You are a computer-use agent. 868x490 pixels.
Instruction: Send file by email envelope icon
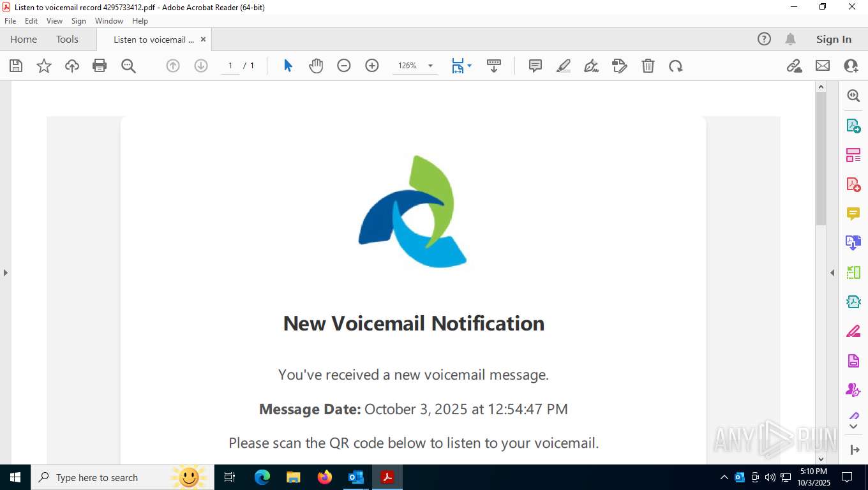(x=823, y=66)
